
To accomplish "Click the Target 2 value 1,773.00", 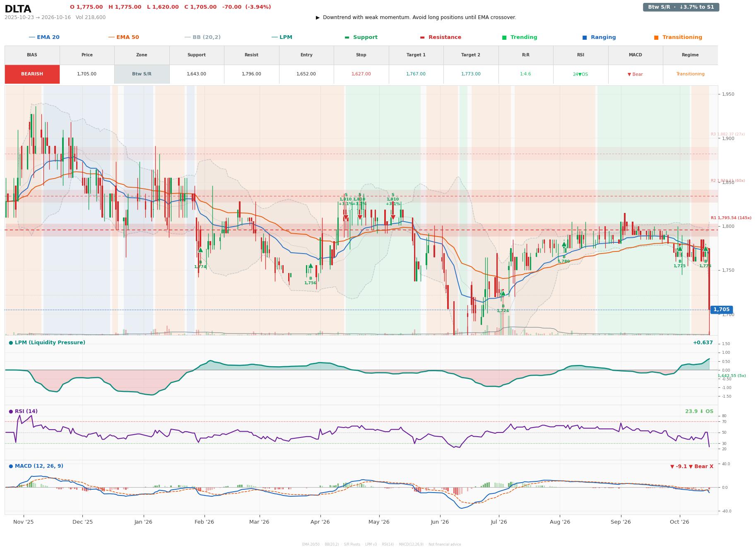I will pyautogui.click(x=471, y=74).
